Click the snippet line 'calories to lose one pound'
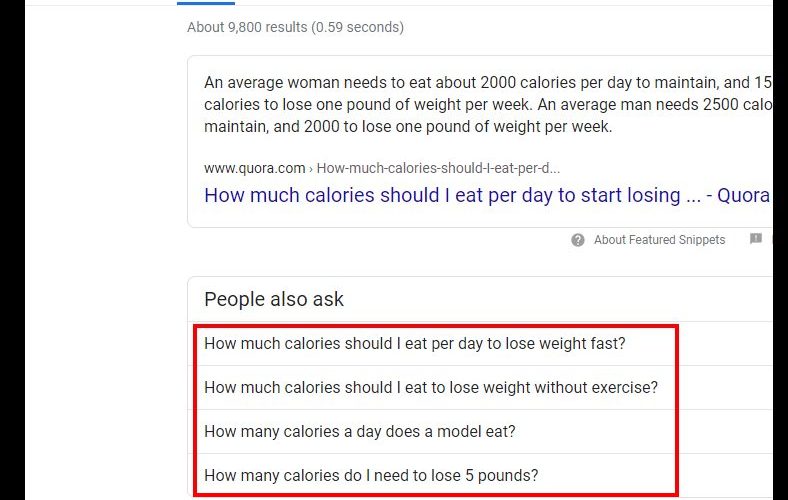788x500 pixels. 486,105
